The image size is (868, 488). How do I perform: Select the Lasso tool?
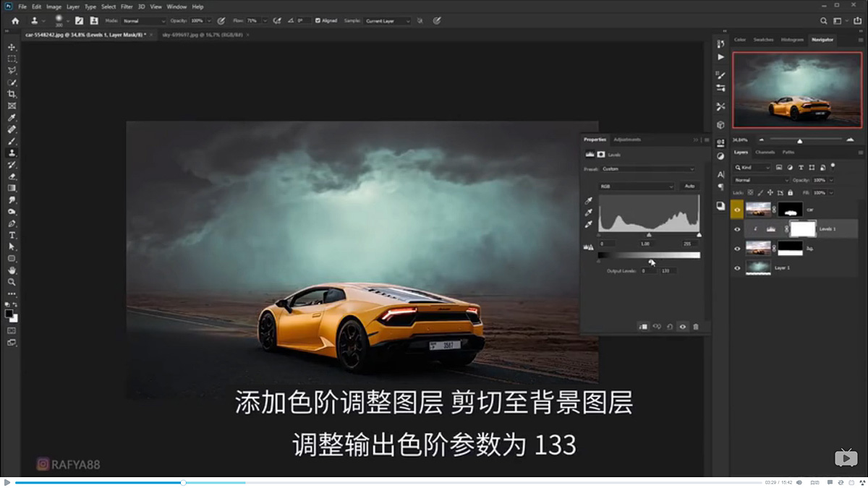tap(10, 70)
